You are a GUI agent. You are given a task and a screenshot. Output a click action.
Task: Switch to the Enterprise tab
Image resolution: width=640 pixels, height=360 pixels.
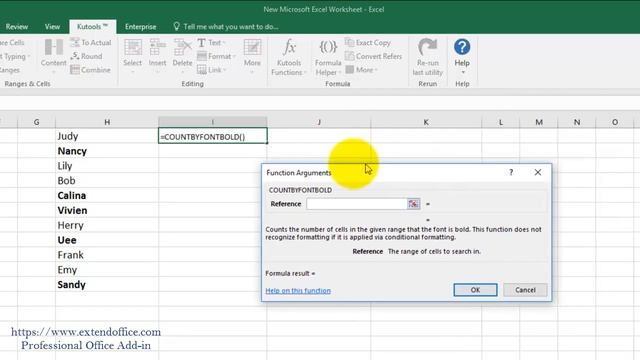pyautogui.click(x=140, y=27)
